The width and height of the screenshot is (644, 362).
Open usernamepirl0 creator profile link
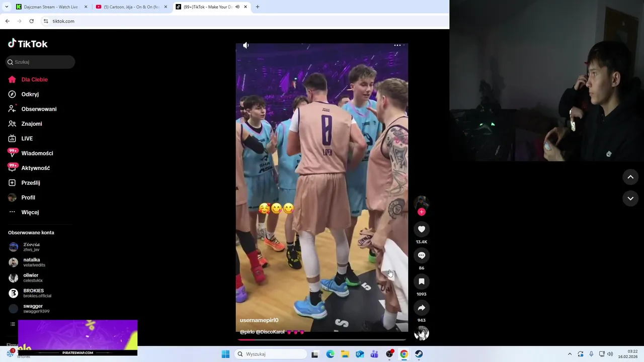pyautogui.click(x=259, y=320)
